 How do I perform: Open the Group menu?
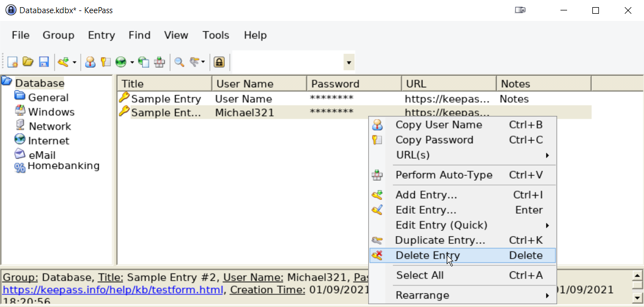click(x=59, y=35)
